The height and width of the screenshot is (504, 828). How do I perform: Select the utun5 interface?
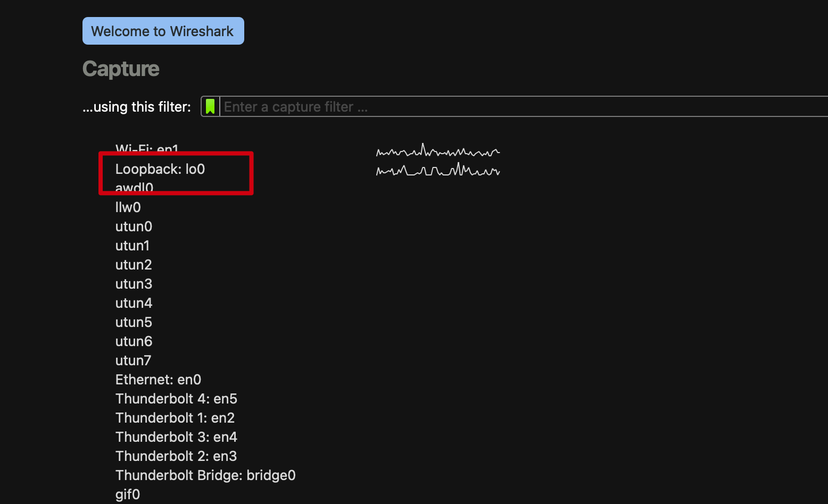click(134, 322)
